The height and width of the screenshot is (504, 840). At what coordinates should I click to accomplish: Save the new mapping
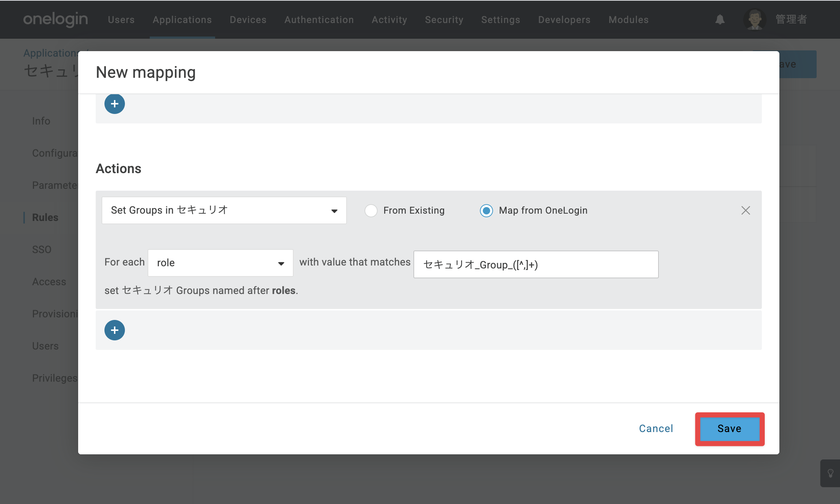point(730,429)
